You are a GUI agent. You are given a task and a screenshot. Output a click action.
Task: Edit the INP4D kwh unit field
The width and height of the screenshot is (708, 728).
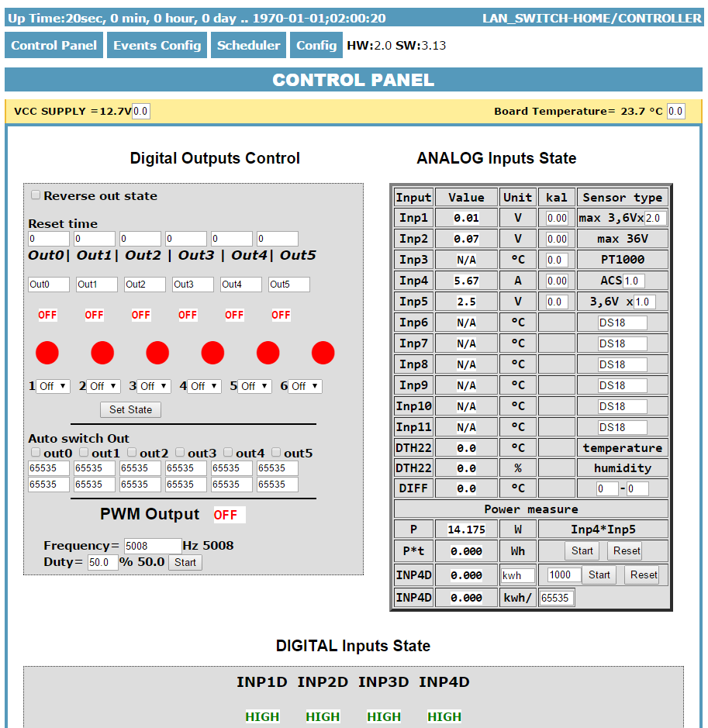pyautogui.click(x=518, y=575)
